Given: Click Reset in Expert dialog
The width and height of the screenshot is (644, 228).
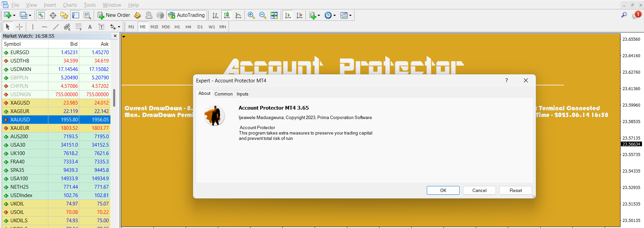Looking at the screenshot, I should (516, 190).
